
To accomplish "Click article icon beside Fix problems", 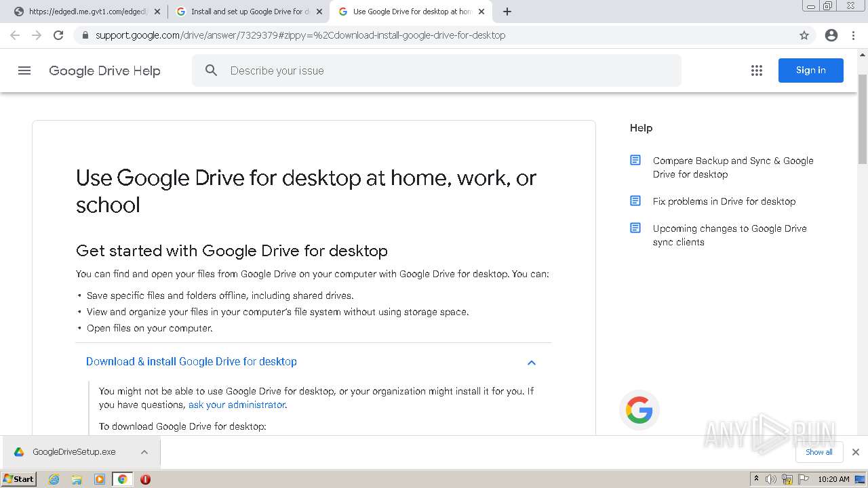I will 635,201.
